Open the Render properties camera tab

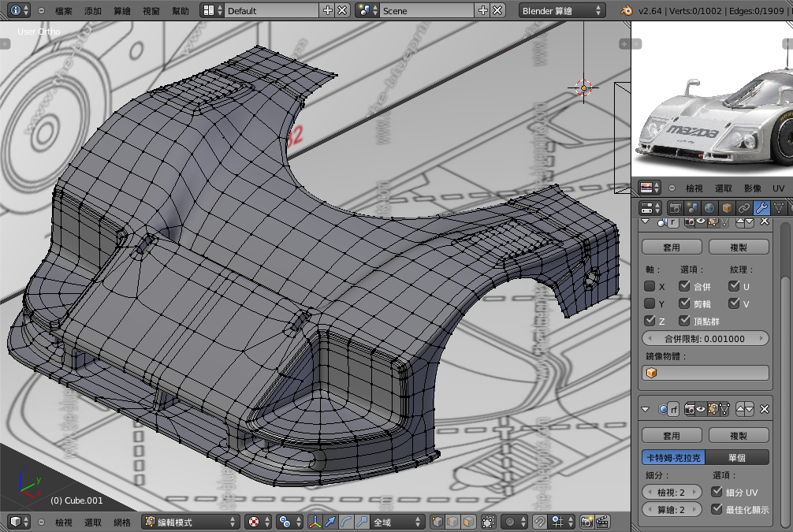coord(676,208)
